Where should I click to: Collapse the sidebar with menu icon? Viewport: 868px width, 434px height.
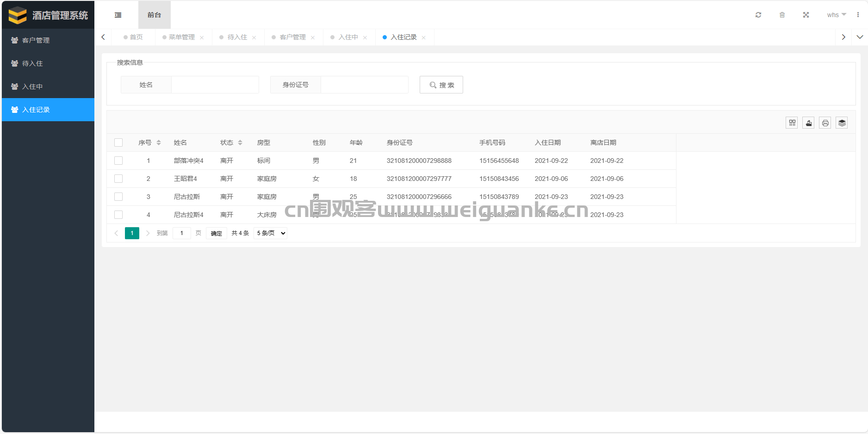[118, 15]
